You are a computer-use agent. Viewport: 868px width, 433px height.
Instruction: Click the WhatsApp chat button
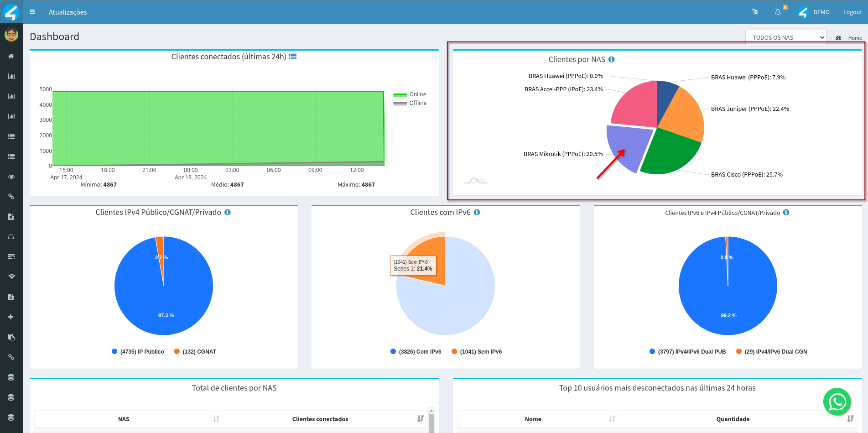coord(837,402)
